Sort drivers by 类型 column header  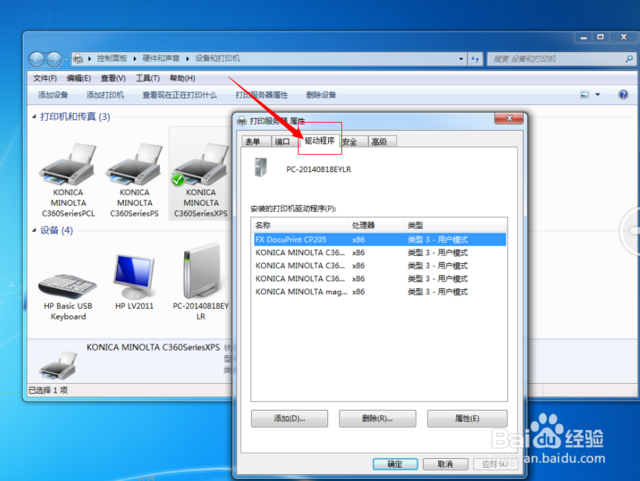tap(456, 225)
